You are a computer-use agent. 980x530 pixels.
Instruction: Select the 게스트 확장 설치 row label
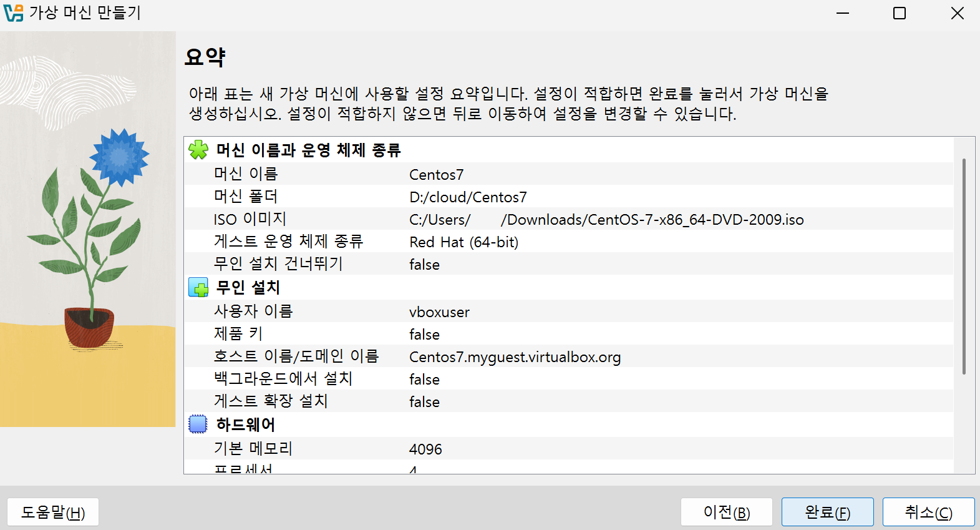271,401
